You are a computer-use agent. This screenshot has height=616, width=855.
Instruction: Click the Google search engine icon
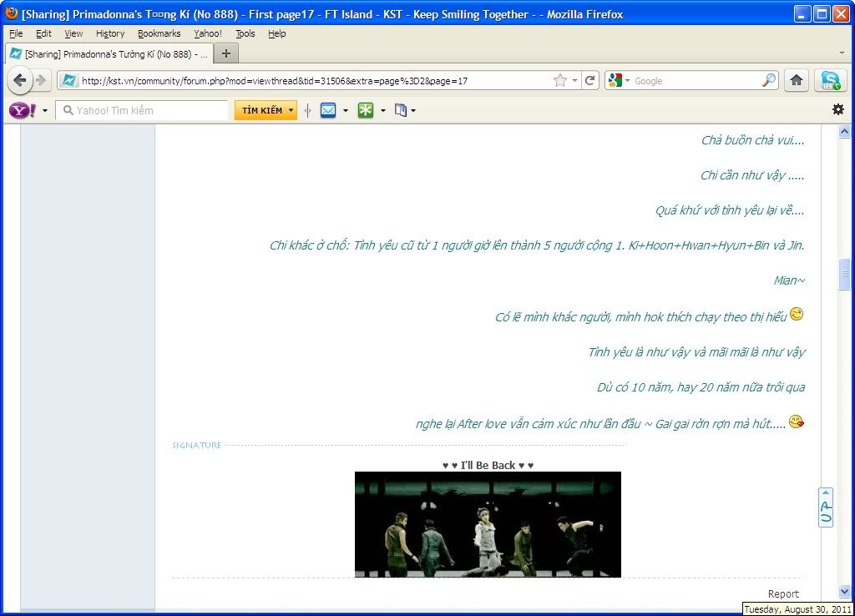(x=615, y=81)
